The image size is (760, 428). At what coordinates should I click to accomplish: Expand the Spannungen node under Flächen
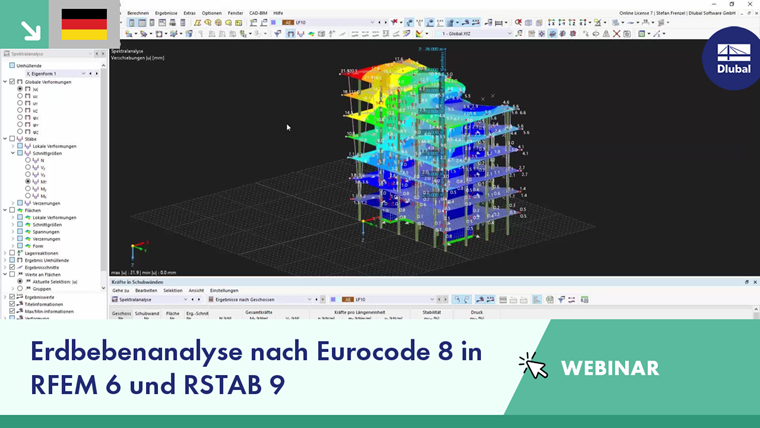[13, 232]
